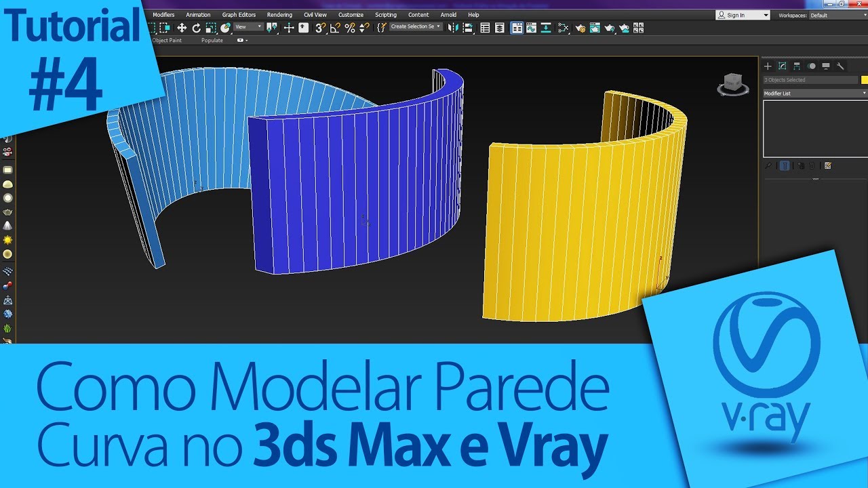868x488 pixels.
Task: Activate the Select and Manipulate tool
Action: (x=289, y=28)
